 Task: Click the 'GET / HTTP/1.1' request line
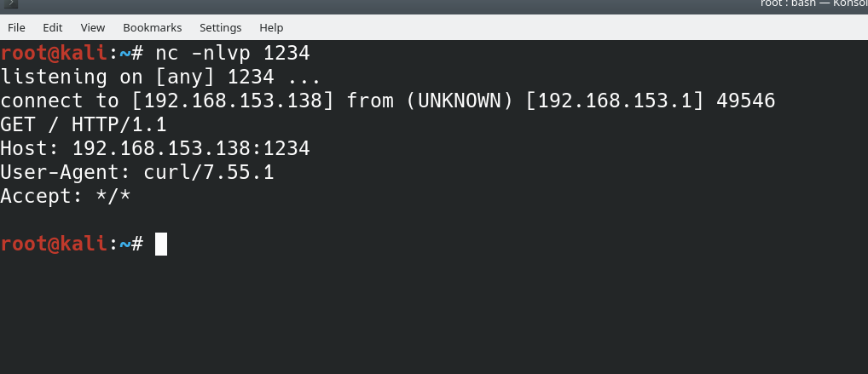coord(83,124)
